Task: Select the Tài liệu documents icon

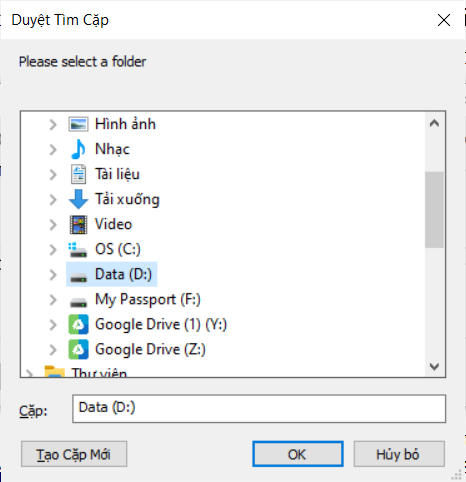Action: pyautogui.click(x=78, y=174)
